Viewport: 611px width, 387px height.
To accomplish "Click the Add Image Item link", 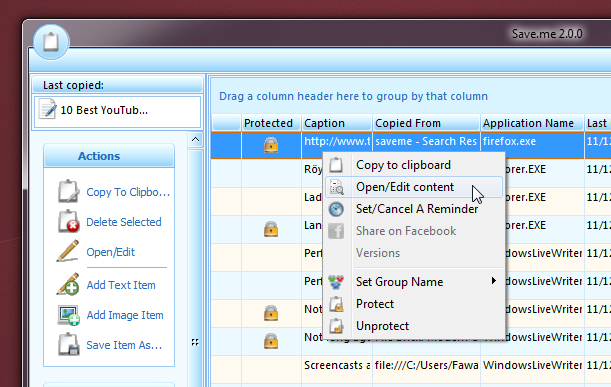I will pyautogui.click(x=125, y=315).
